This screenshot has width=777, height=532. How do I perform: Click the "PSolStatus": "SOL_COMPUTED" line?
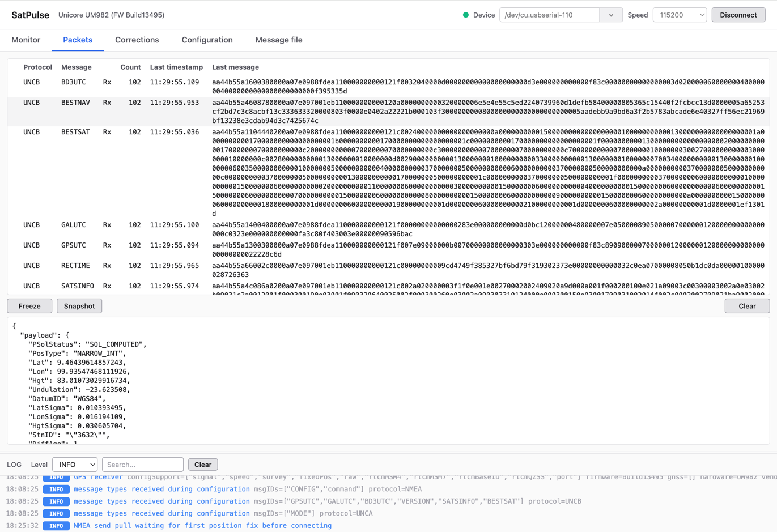tap(87, 344)
